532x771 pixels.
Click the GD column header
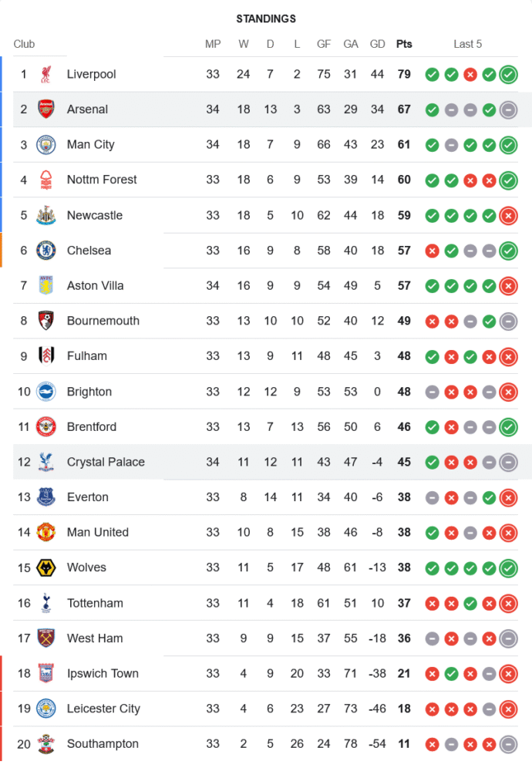377,44
